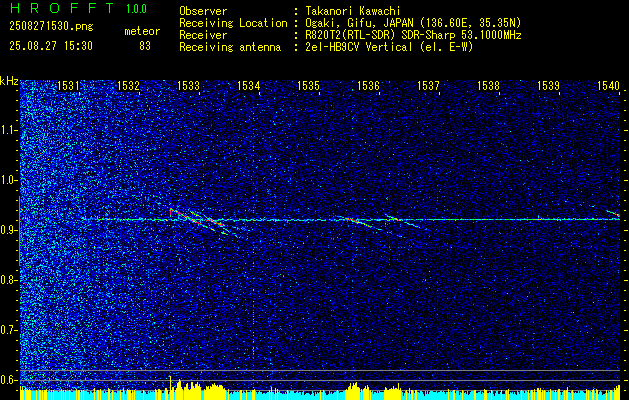Click the date stamp 25.08.27 15:30
The height and width of the screenshot is (400, 629).
51,46
